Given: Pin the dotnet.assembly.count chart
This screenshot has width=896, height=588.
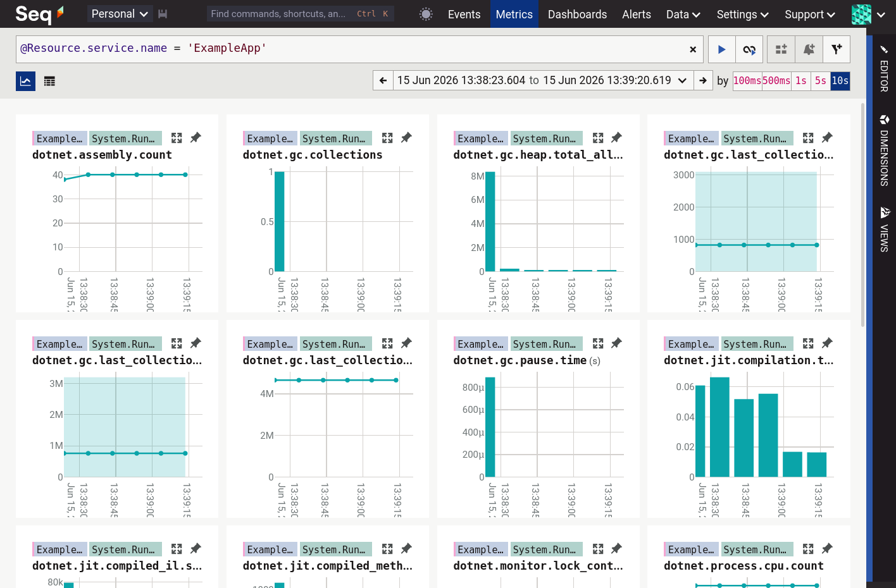Looking at the screenshot, I should (196, 137).
